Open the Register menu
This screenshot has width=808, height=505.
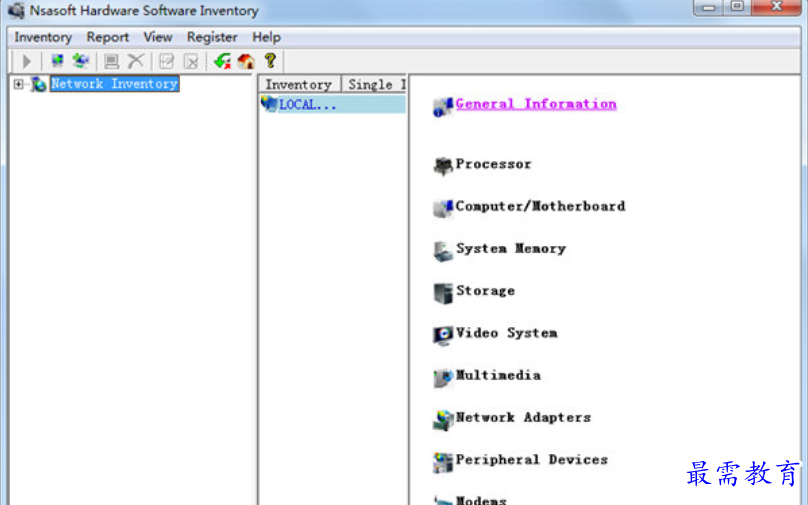(212, 37)
